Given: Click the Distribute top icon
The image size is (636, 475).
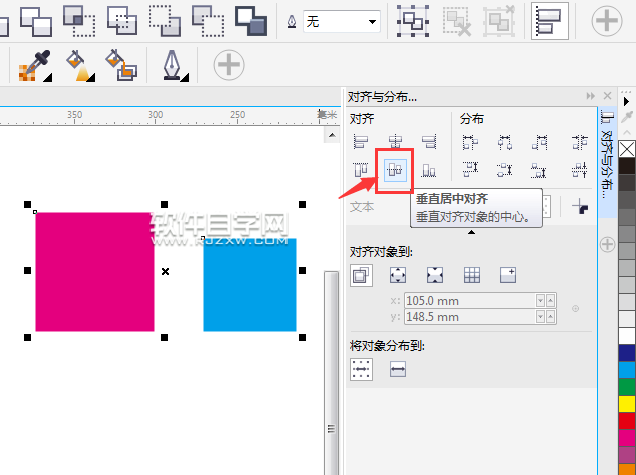Looking at the screenshot, I should click(x=471, y=170).
